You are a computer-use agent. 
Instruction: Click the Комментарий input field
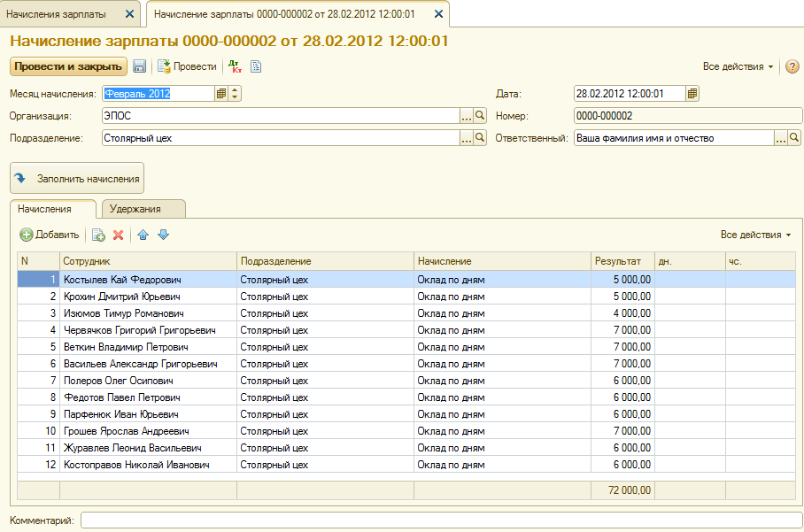point(441,520)
